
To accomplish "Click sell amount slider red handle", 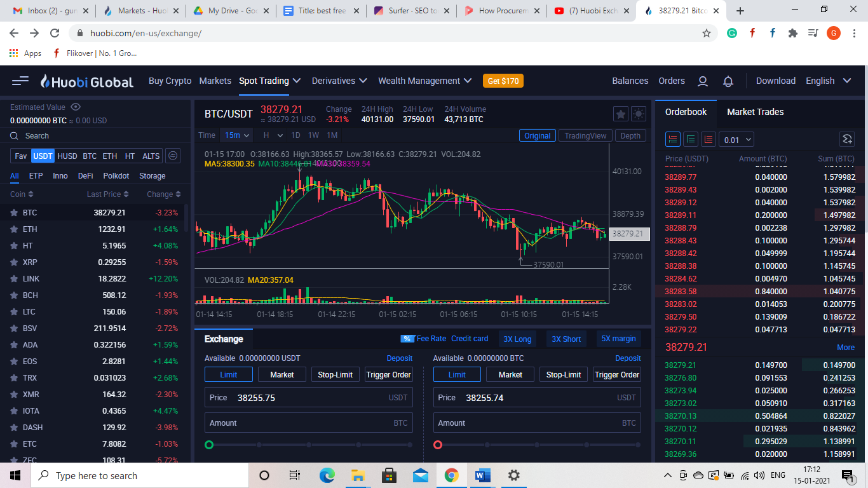I will (x=438, y=445).
